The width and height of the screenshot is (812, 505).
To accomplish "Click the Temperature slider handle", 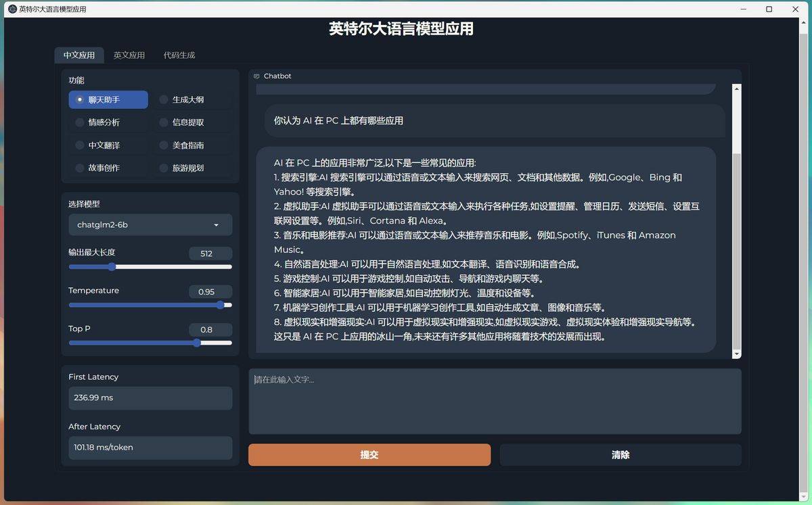I will [x=221, y=305].
